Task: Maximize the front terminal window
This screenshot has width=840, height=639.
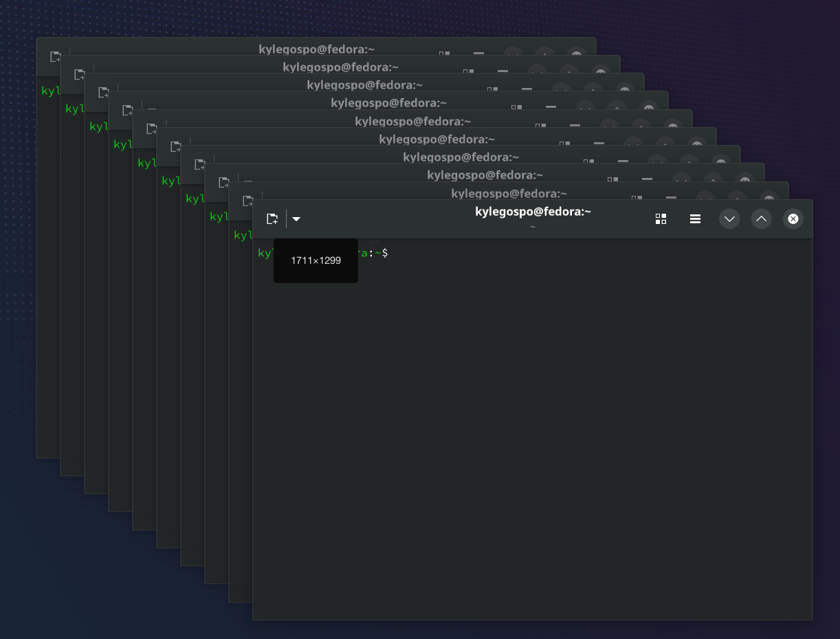Action: pyautogui.click(x=761, y=219)
